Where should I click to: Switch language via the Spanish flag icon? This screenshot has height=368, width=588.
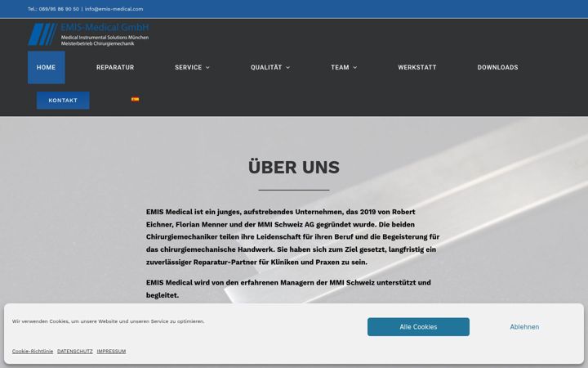135,99
